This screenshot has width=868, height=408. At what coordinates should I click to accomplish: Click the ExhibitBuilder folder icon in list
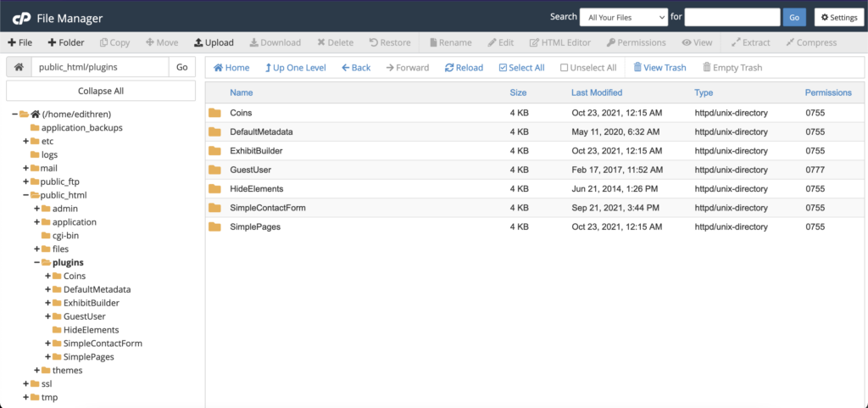(x=214, y=151)
